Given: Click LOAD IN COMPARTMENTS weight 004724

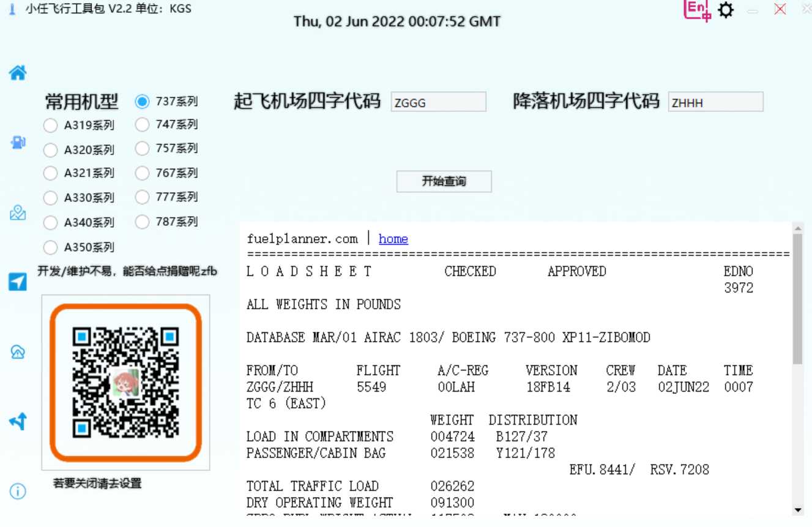Looking at the screenshot, I should coord(452,437).
